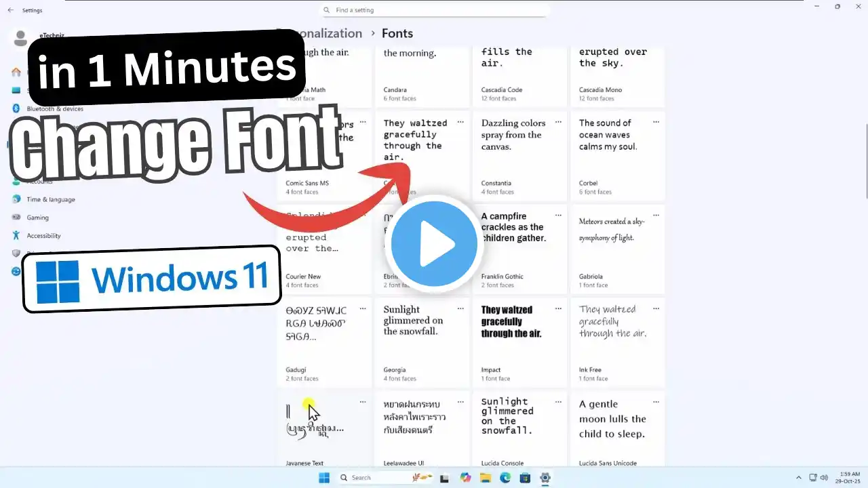This screenshot has height=488, width=868.
Task: Show hidden tray icons chevron
Action: tap(798, 478)
